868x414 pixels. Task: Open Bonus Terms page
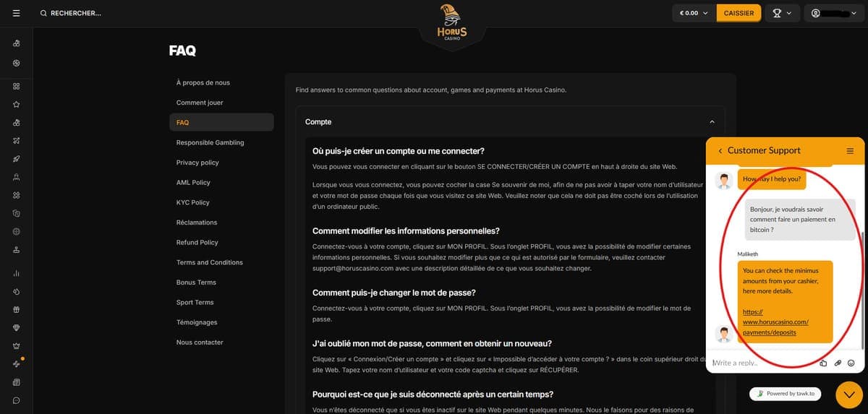(x=196, y=283)
